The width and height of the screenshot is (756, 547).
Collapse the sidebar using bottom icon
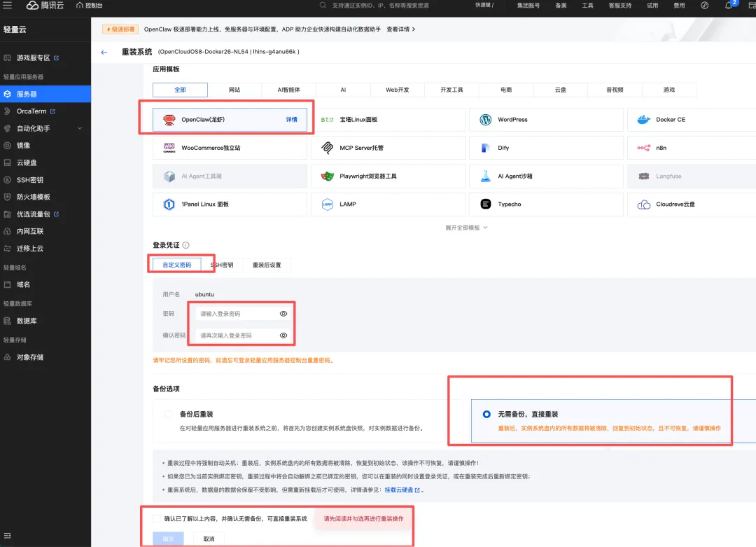[x=7, y=536]
